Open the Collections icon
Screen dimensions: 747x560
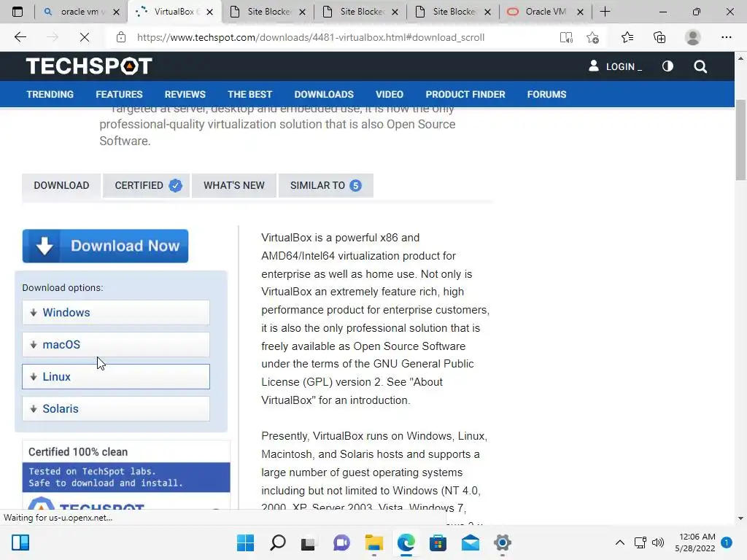pos(659,37)
